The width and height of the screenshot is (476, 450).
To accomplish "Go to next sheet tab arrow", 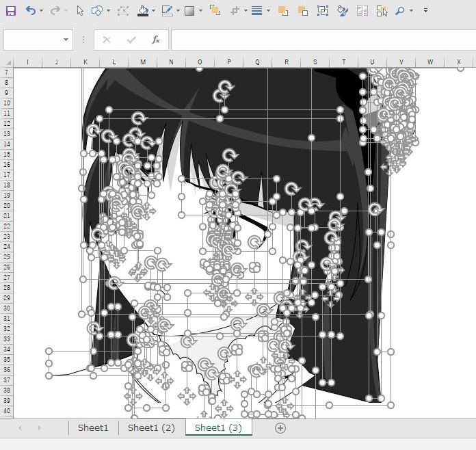I will (x=40, y=428).
